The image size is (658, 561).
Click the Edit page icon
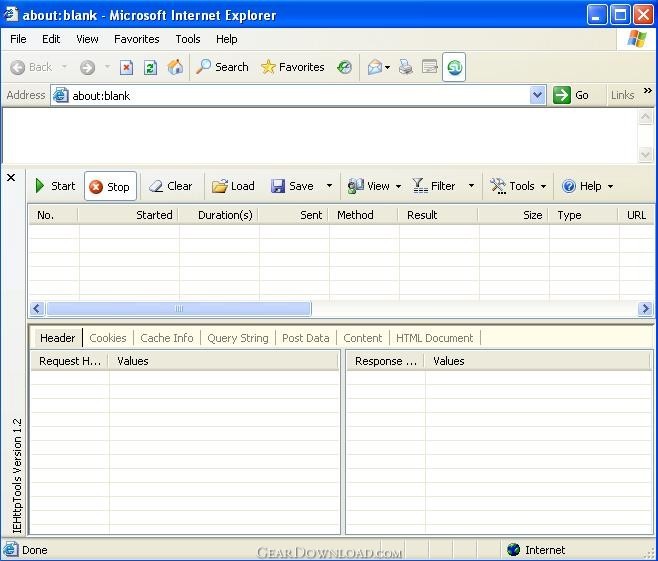430,67
